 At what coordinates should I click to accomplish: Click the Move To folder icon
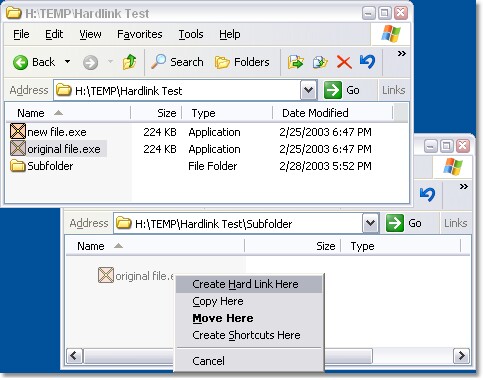pyautogui.click(x=296, y=62)
